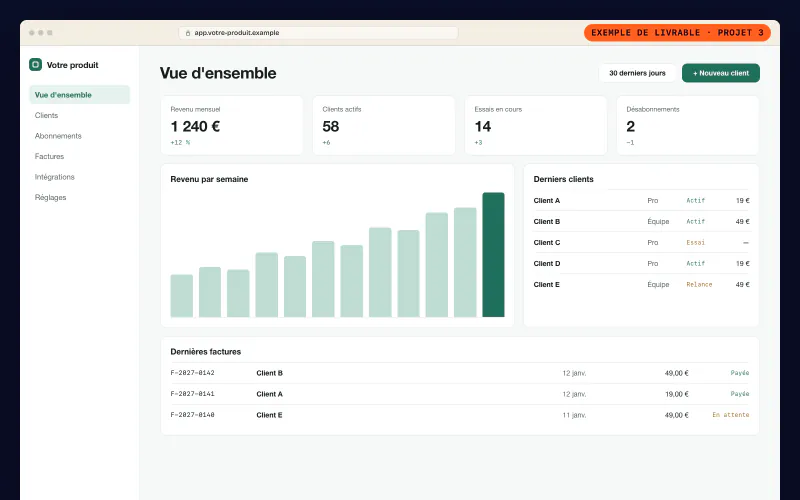The height and width of the screenshot is (500, 800).
Task: Click the Payée status of invoice F-2027-0142
Action: tap(740, 373)
